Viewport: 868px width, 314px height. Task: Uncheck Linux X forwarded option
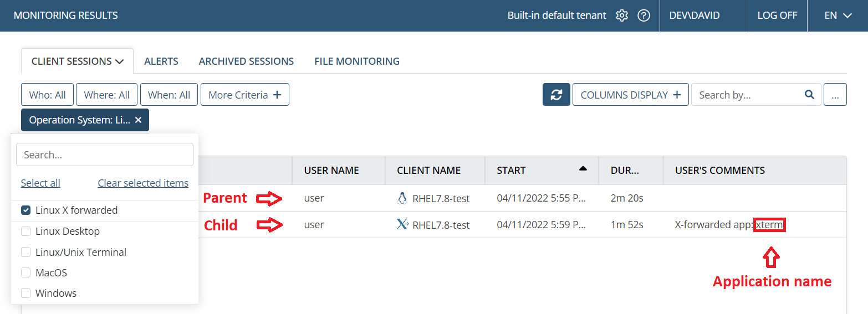25,210
